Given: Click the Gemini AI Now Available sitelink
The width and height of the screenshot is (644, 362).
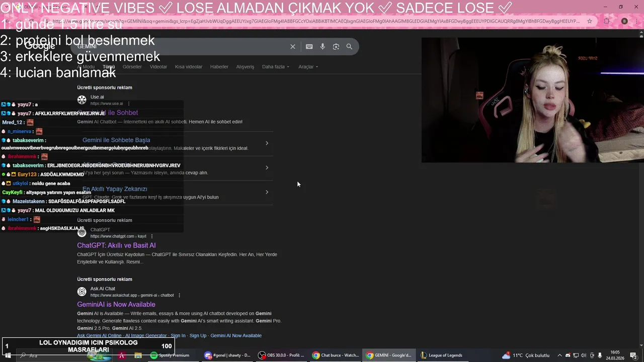Looking at the screenshot, I should (236, 336).
